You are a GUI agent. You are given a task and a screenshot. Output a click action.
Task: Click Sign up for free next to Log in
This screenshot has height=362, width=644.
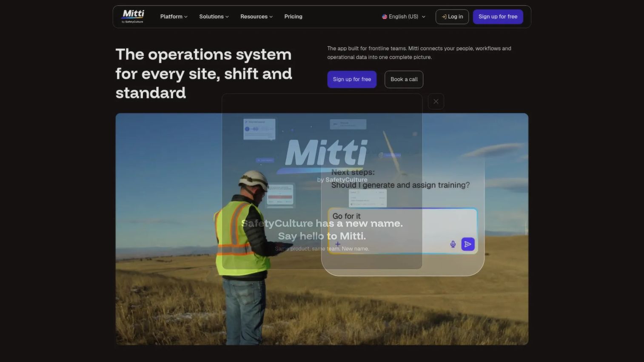[x=498, y=17]
